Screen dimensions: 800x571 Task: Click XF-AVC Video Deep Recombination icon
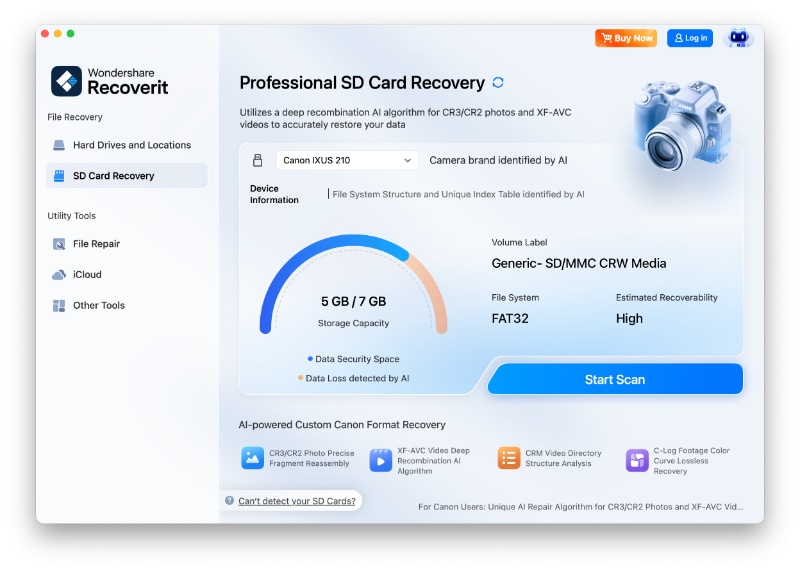381,461
